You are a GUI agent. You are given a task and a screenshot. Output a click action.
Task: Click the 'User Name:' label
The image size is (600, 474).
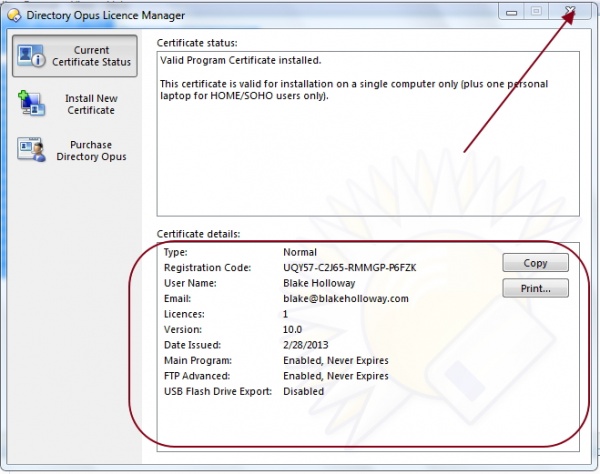point(190,283)
